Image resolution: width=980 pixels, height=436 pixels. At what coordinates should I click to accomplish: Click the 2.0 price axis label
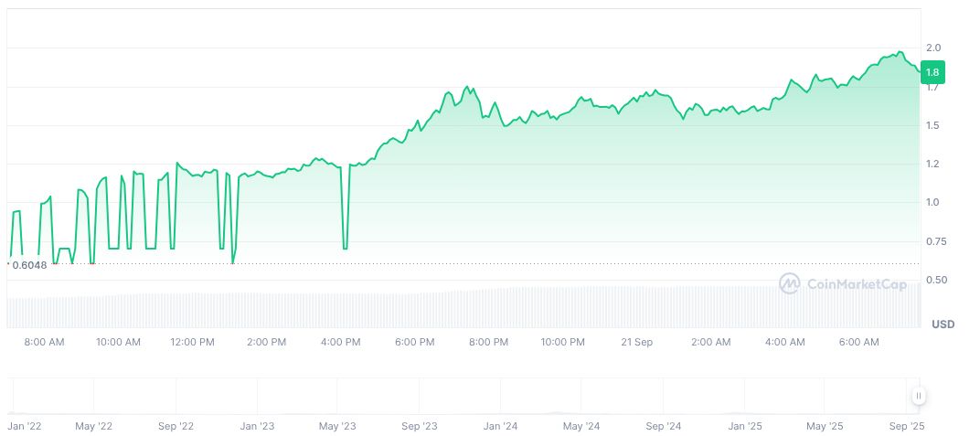(x=932, y=48)
